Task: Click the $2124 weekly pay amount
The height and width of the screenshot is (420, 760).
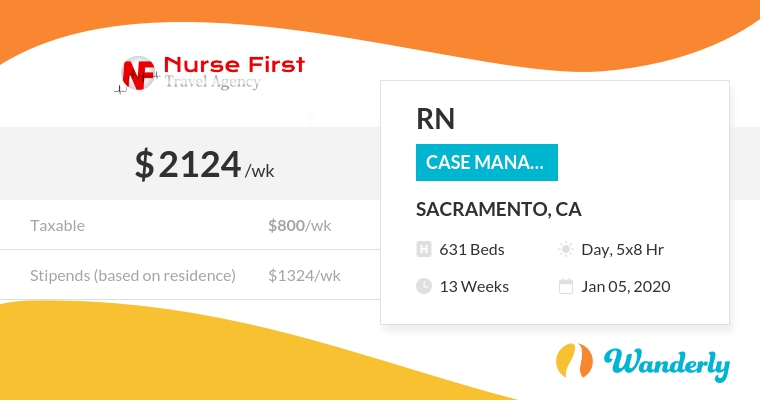Action: pyautogui.click(x=189, y=164)
